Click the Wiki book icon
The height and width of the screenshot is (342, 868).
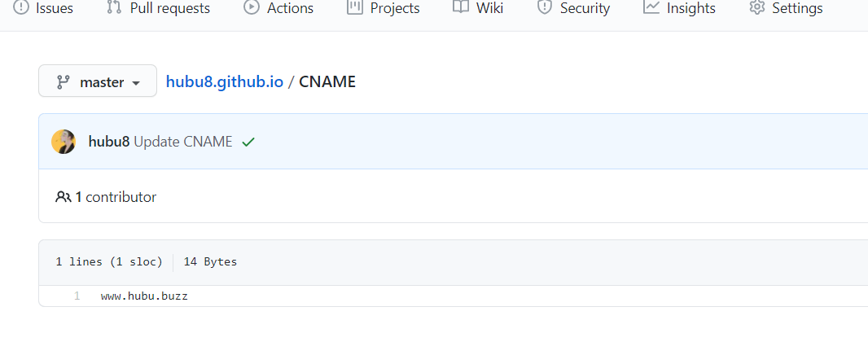click(x=461, y=7)
